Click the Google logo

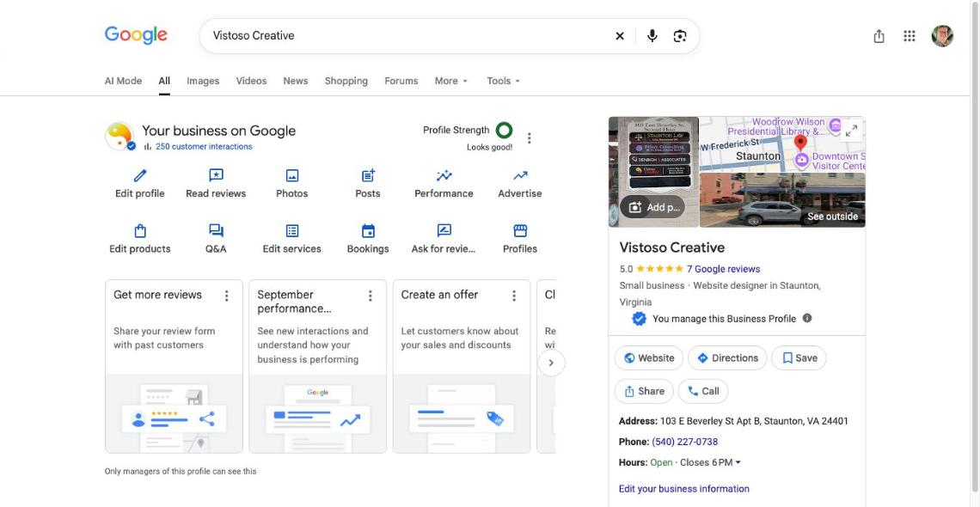click(x=136, y=35)
